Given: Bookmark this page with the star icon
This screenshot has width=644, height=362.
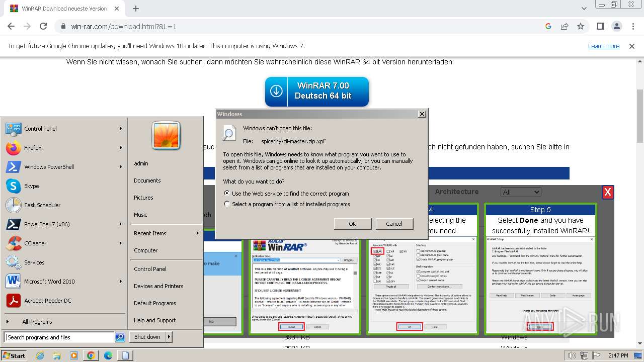Looking at the screenshot, I should click(581, 27).
